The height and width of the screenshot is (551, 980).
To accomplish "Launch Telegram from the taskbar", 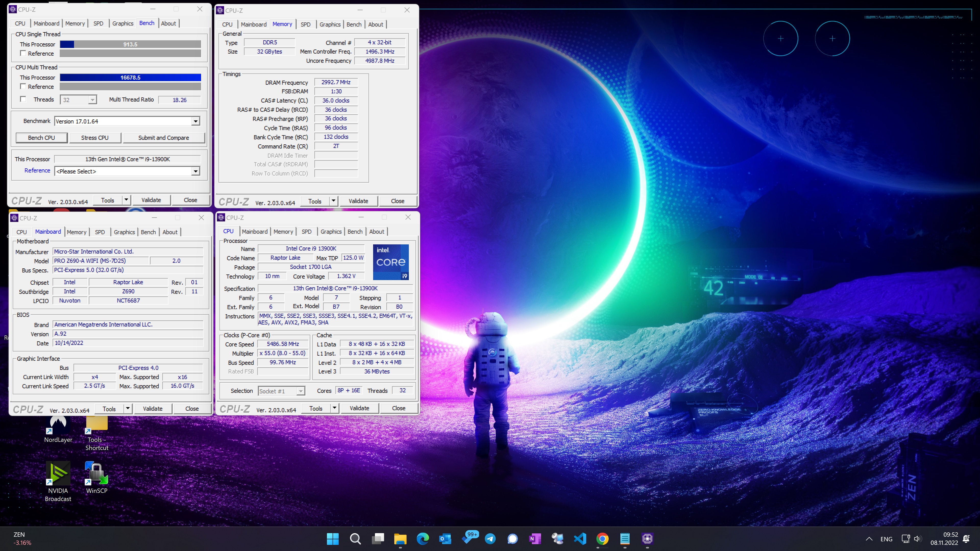I will point(490,539).
